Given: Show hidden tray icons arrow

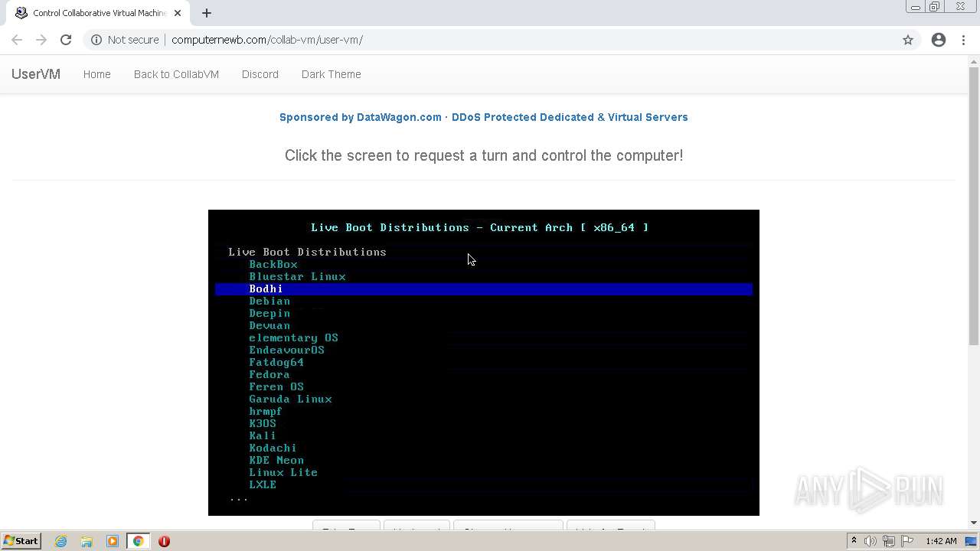Looking at the screenshot, I should 854,541.
